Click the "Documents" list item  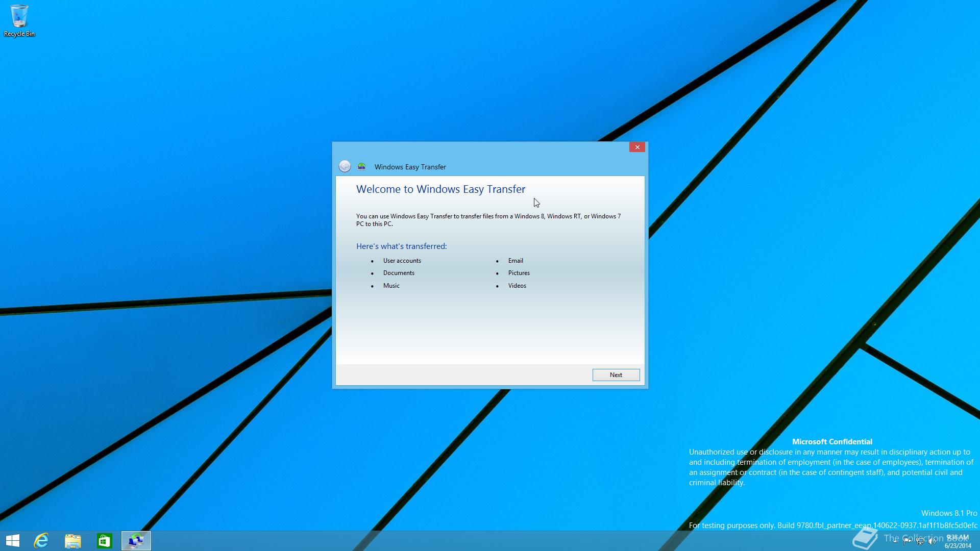(x=399, y=273)
